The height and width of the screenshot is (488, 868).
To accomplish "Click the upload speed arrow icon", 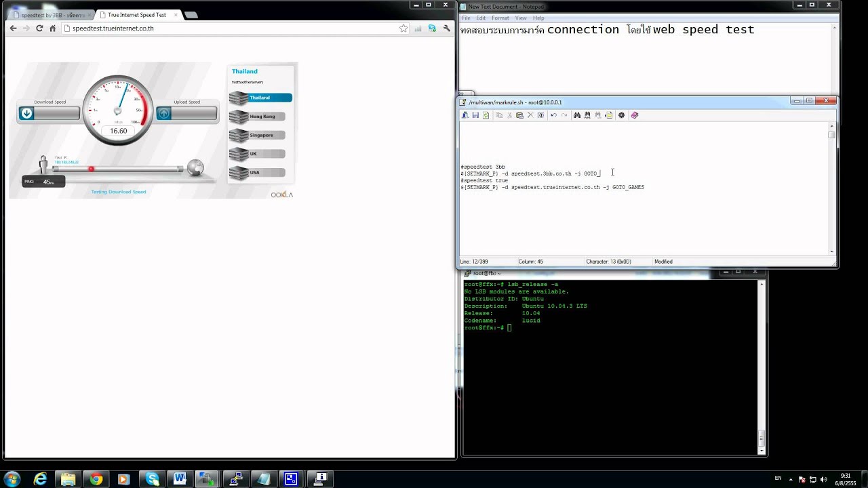I will pos(163,113).
